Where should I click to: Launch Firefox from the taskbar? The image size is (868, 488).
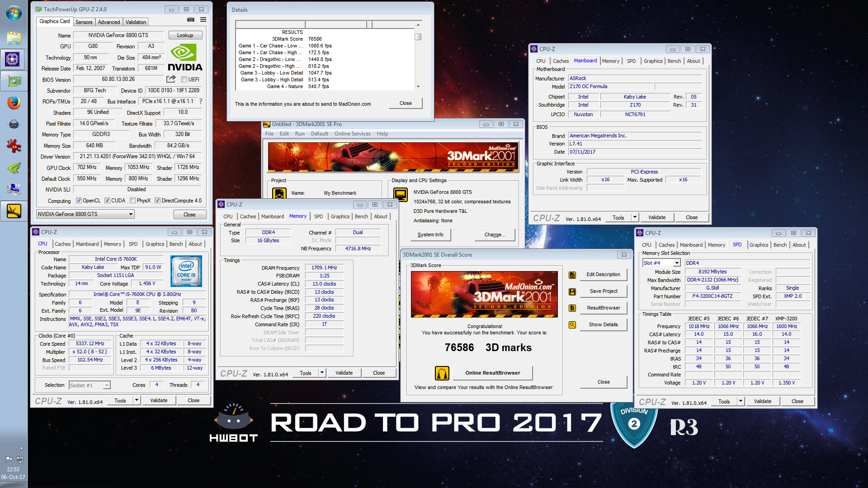click(x=14, y=103)
